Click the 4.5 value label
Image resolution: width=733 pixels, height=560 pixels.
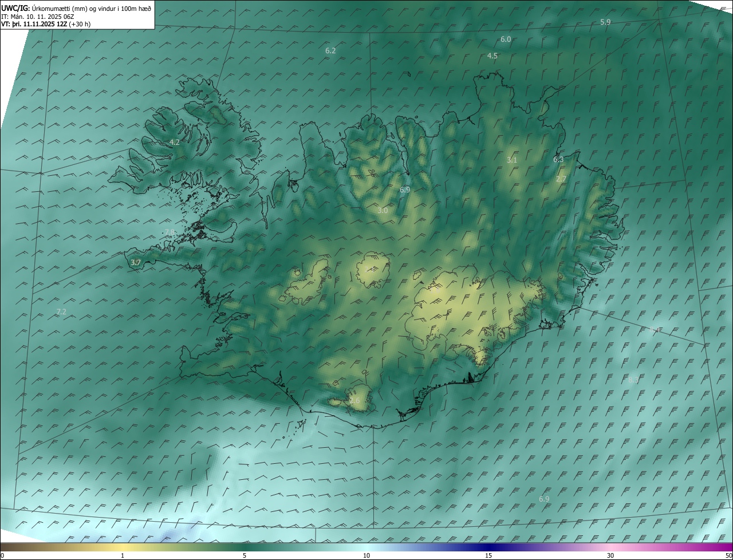click(x=492, y=56)
